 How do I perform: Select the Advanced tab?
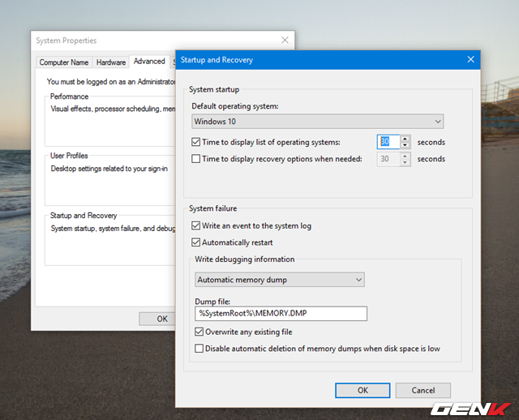tap(149, 62)
